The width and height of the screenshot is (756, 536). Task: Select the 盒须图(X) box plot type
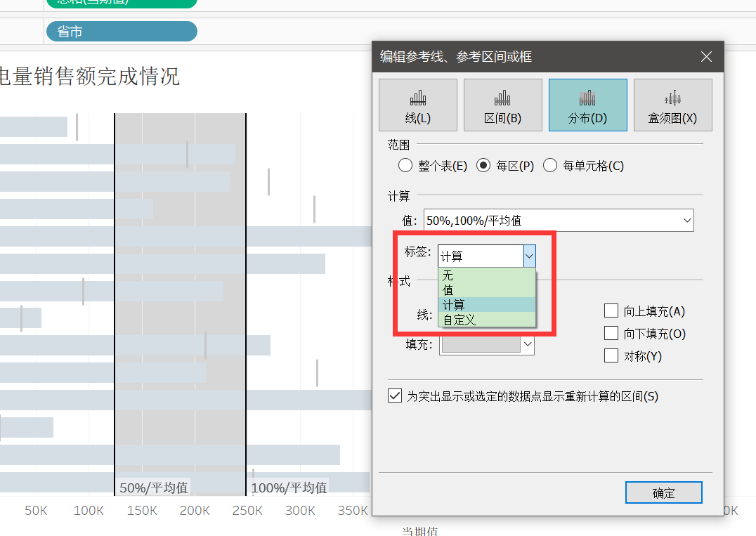672,105
